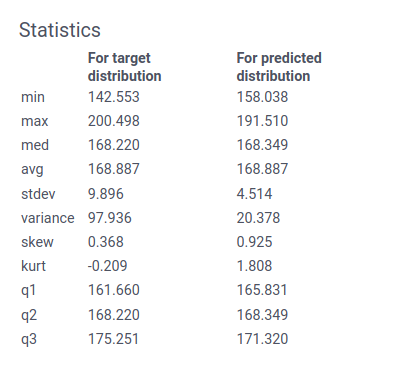Select predicted skew value 0.925
Image resolution: width=407 pixels, height=370 pixels.
pyautogui.click(x=254, y=242)
